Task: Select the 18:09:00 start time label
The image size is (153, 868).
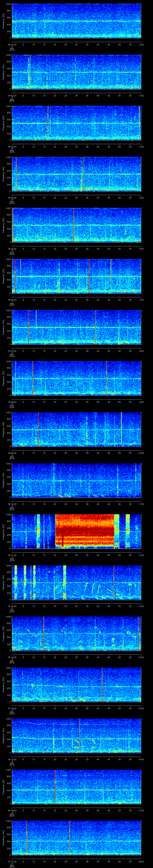Action: point(12,453)
